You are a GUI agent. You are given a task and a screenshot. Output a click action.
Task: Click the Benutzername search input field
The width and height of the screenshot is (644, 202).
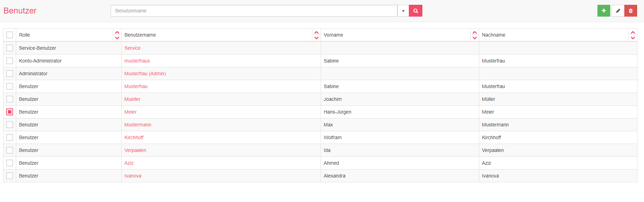click(254, 11)
